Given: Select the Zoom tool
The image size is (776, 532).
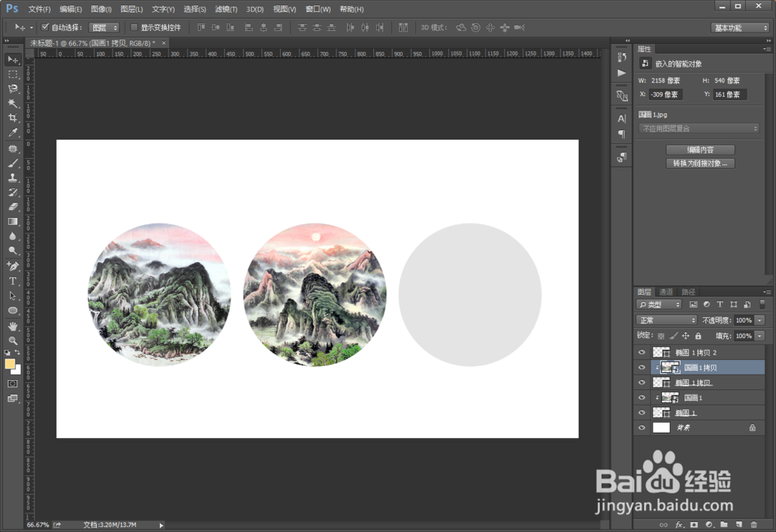Looking at the screenshot, I should point(13,340).
